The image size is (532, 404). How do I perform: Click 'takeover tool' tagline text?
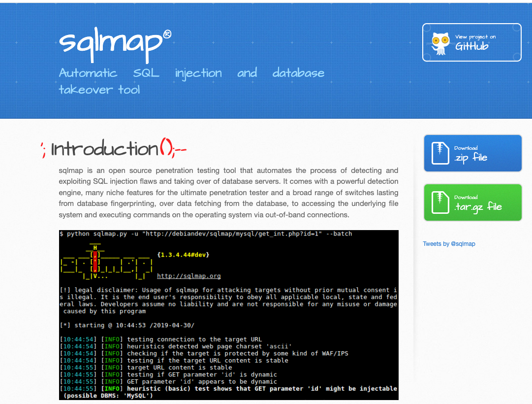click(99, 90)
